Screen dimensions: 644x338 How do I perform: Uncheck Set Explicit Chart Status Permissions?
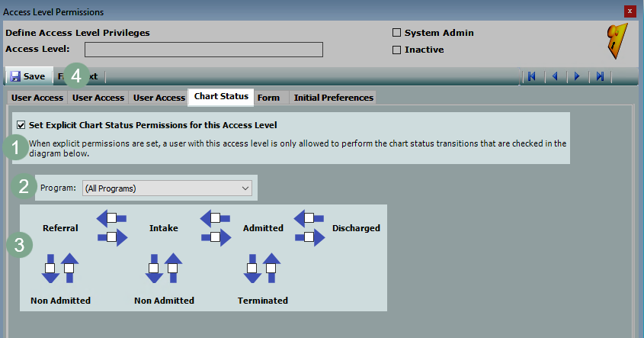tap(21, 124)
